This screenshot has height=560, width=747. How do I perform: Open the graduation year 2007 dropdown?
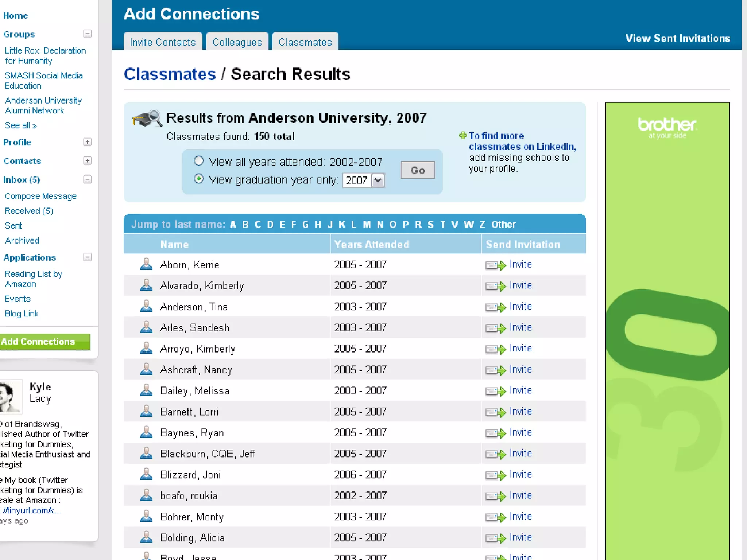point(378,180)
